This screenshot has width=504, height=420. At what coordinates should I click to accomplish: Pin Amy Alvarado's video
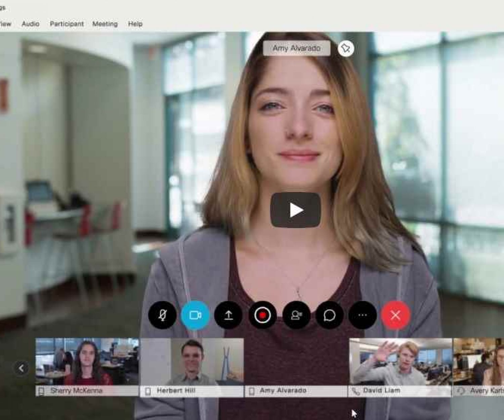[x=347, y=48]
